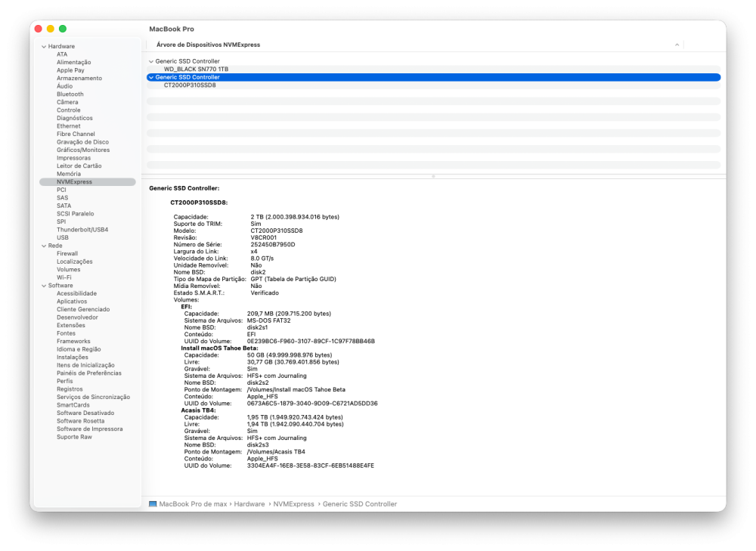Select SmartCards in the sidebar
This screenshot has height=551, width=756.
point(73,405)
